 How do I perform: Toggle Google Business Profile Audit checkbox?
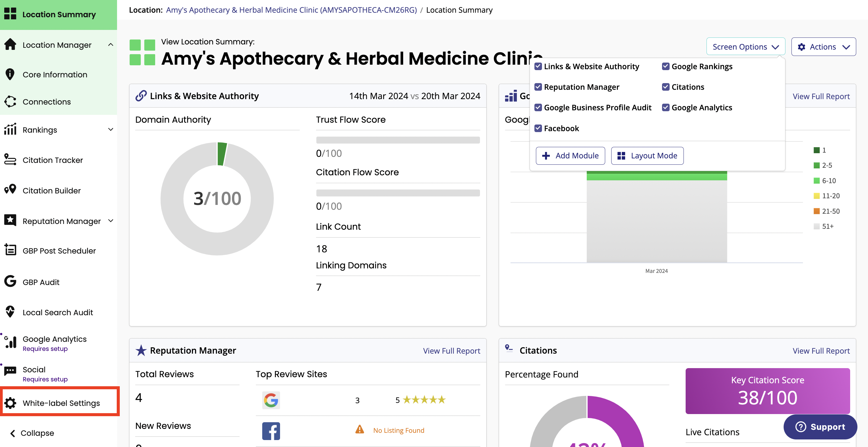[x=538, y=108]
